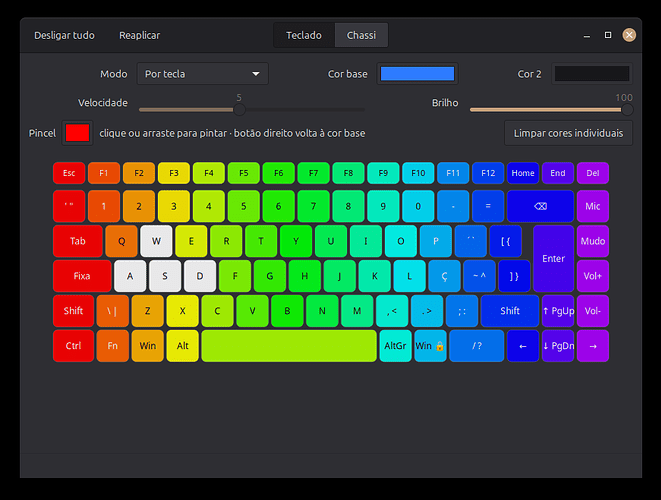Image resolution: width=661 pixels, height=500 pixels.
Task: Paint the Tab key
Action: pyautogui.click(x=78, y=241)
